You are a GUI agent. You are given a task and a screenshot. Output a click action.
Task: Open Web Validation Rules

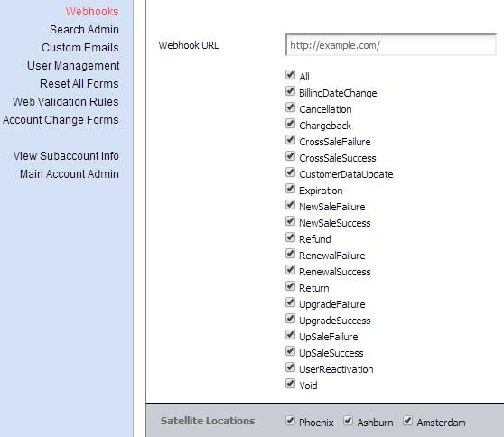[x=66, y=101]
